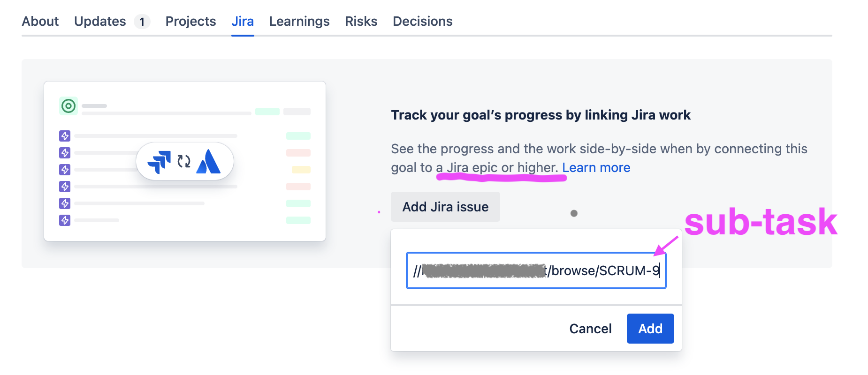Switch to the Learnings tab
This screenshot has width=868, height=375.
click(299, 21)
